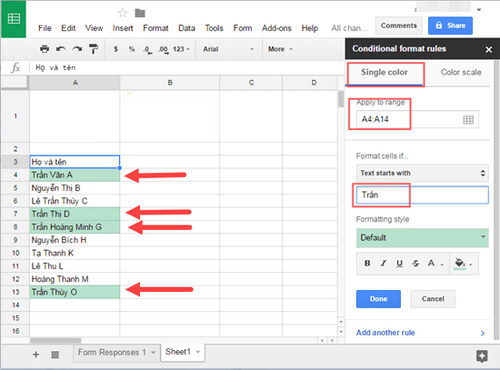Open the Add-ons menu
Image resolution: width=500 pixels, height=370 pixels.
pyautogui.click(x=276, y=28)
